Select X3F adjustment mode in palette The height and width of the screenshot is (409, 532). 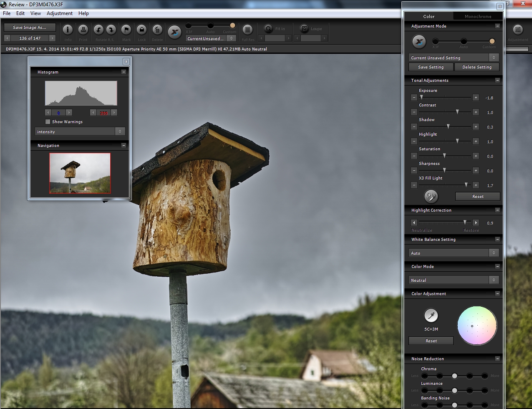[x=435, y=41]
